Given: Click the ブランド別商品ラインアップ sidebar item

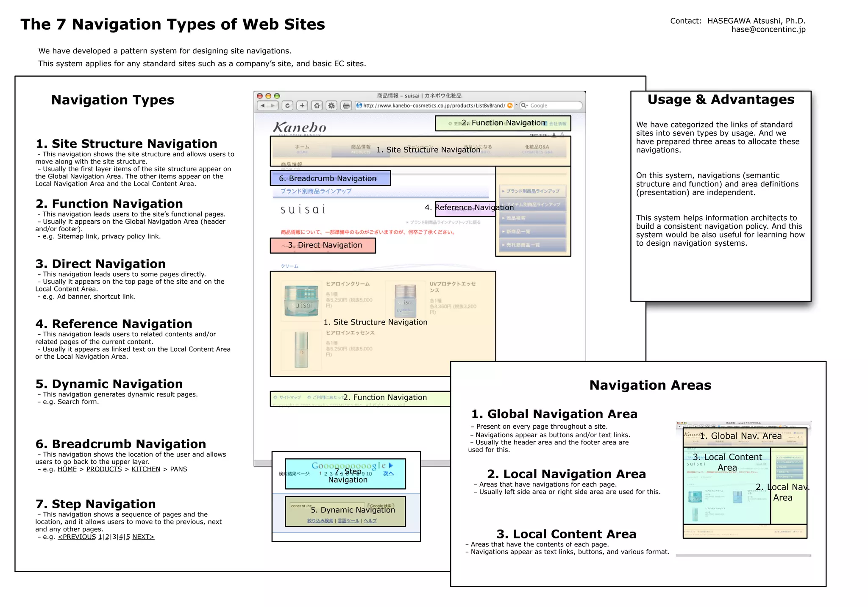Looking at the screenshot, I should click(x=532, y=191).
